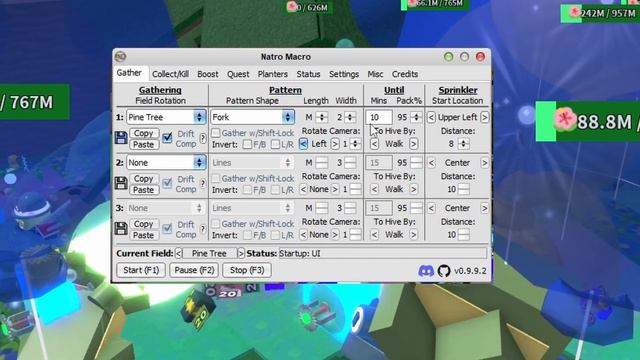Adjust row 1 sprinkler Distance stepper
This screenshot has width=640, height=360.
[463, 144]
